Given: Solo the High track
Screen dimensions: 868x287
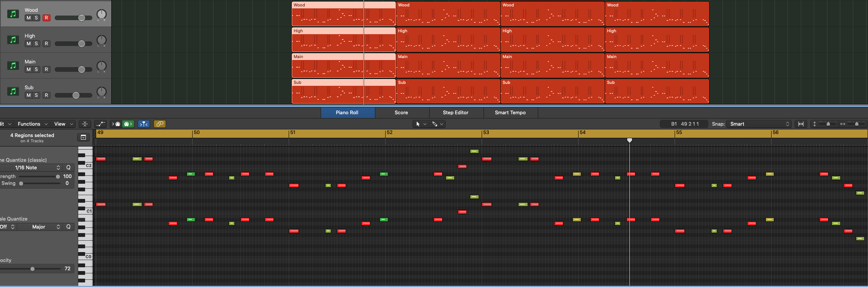Looking at the screenshot, I should (x=36, y=44).
